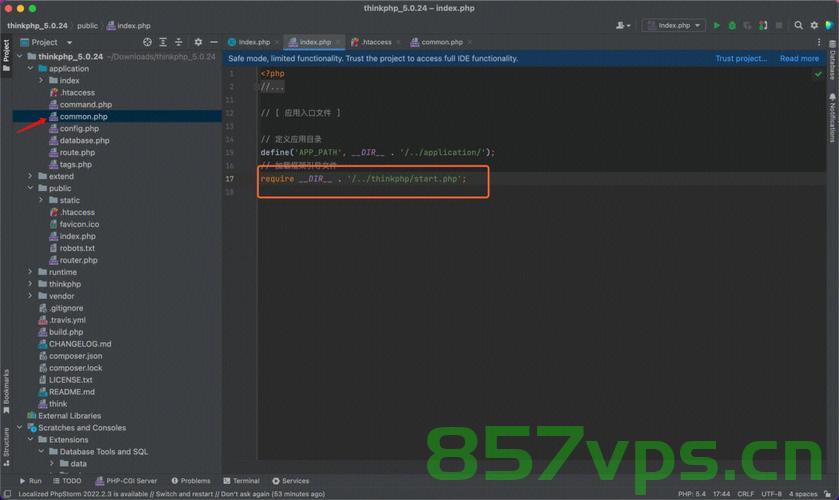The width and height of the screenshot is (839, 500).
Task: Open run configuration dropdown index.php
Action: click(674, 25)
